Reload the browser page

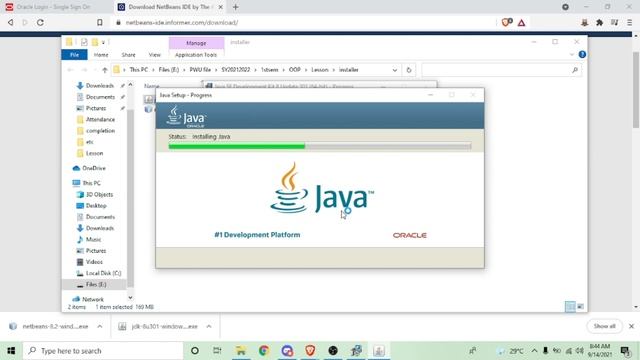(x=40, y=22)
